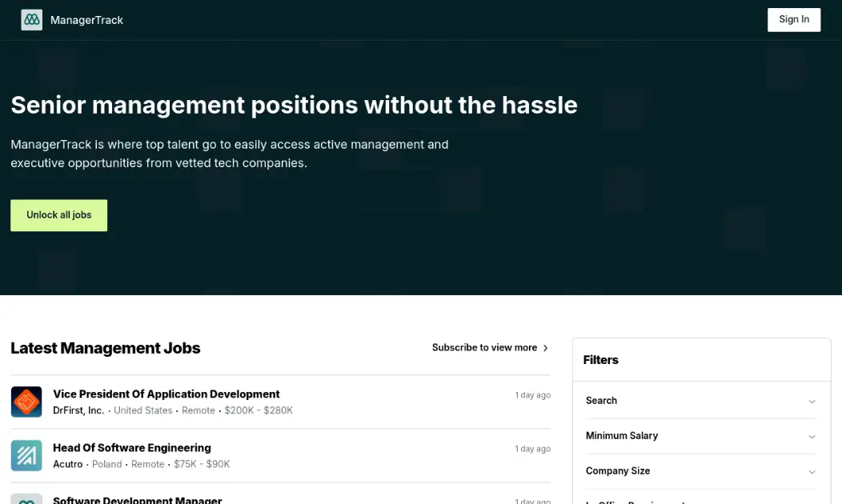This screenshot has width=842, height=504.
Task: Click the ManagerTrack wordmark text
Action: point(86,19)
